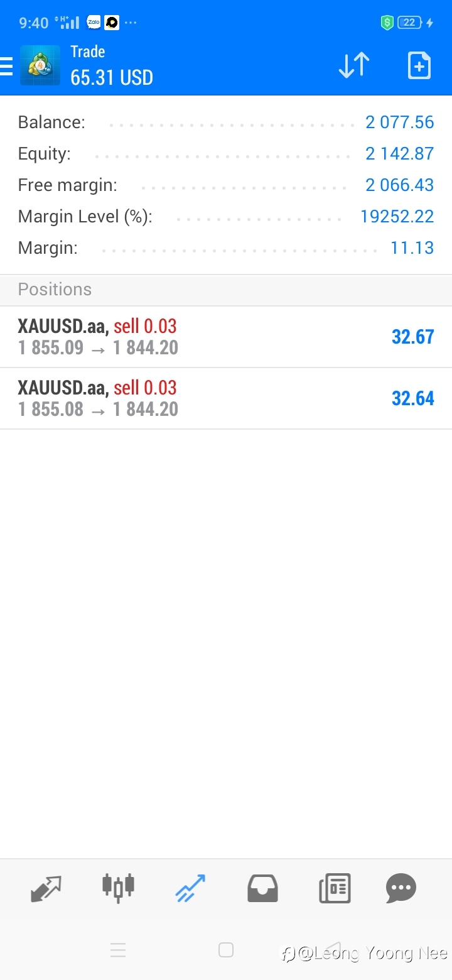The image size is (452, 980).
Task: Open the Chat messages tab
Action: (x=401, y=888)
